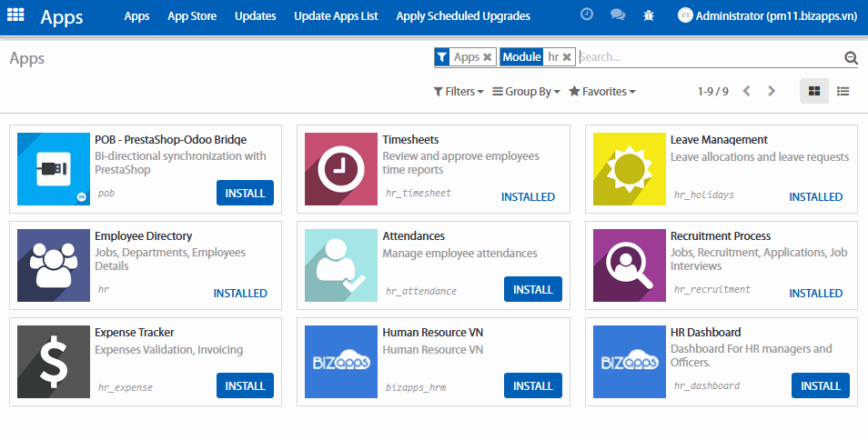868x440 pixels.
Task: Remove the Module hr search facet
Action: point(567,57)
